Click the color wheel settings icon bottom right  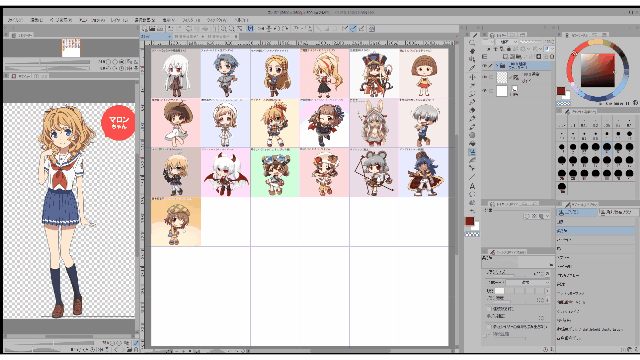635,103
